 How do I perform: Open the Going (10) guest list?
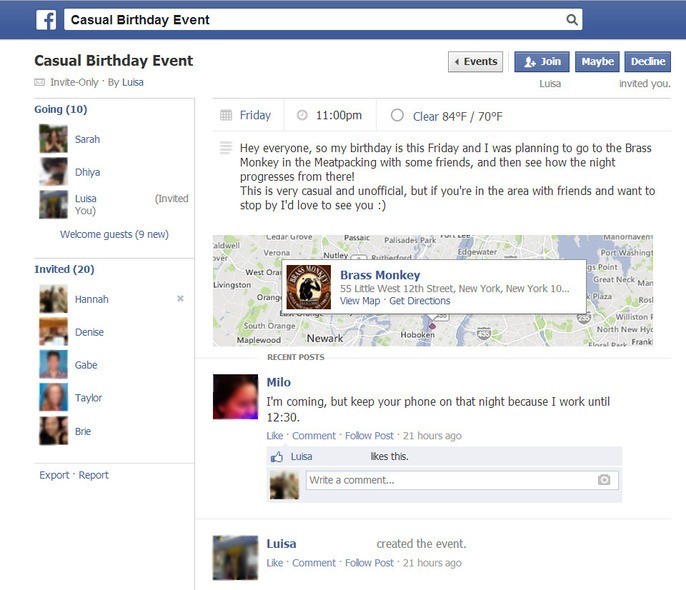coord(61,109)
